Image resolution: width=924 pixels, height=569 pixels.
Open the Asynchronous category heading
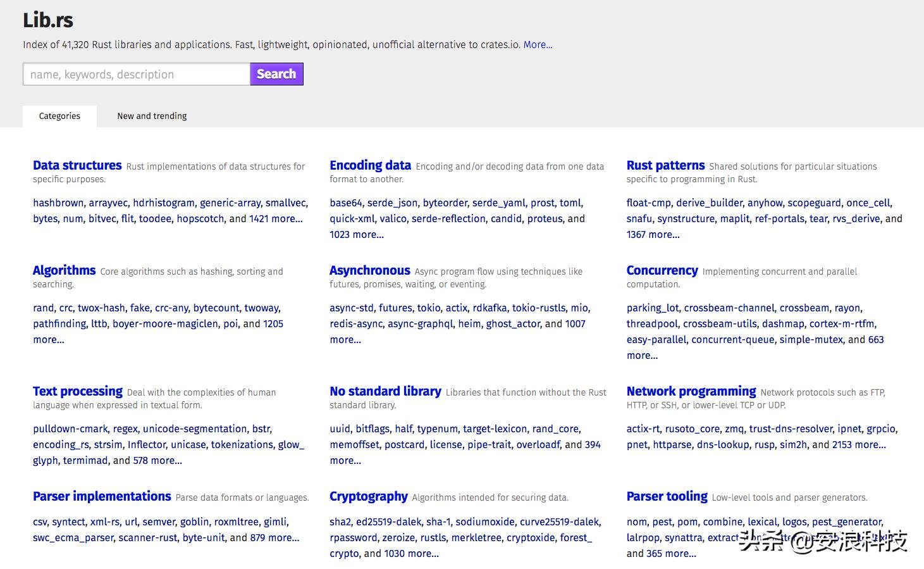click(x=370, y=270)
